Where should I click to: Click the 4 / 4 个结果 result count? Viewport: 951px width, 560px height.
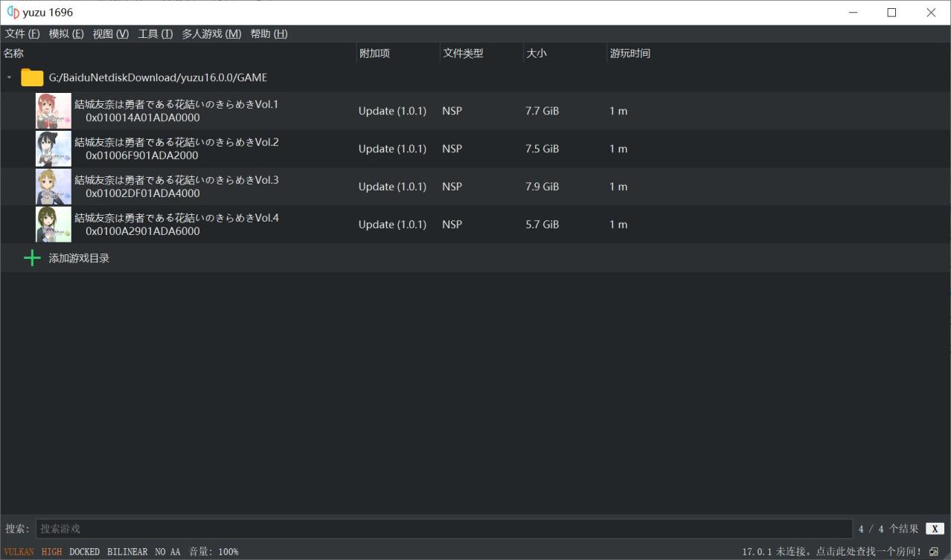[x=888, y=529]
